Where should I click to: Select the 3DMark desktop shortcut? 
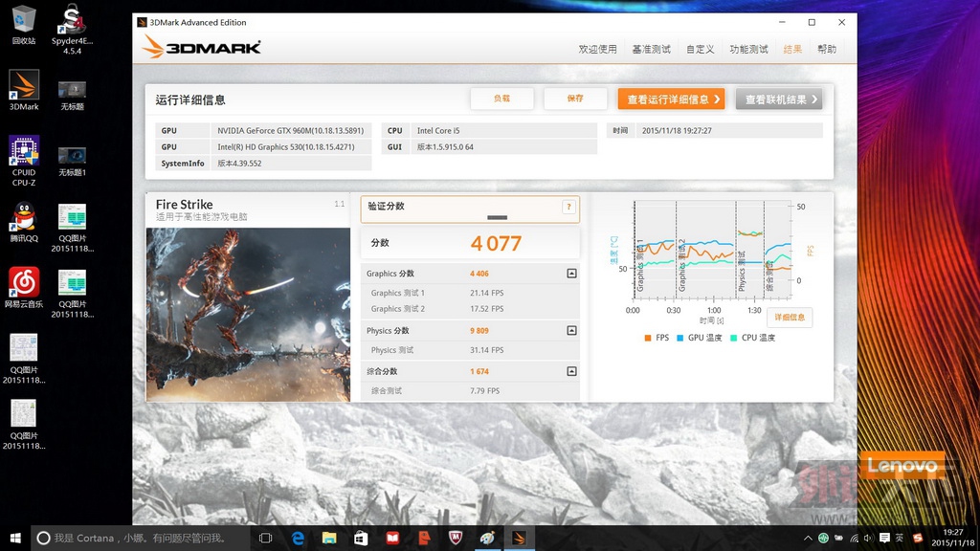[24, 90]
